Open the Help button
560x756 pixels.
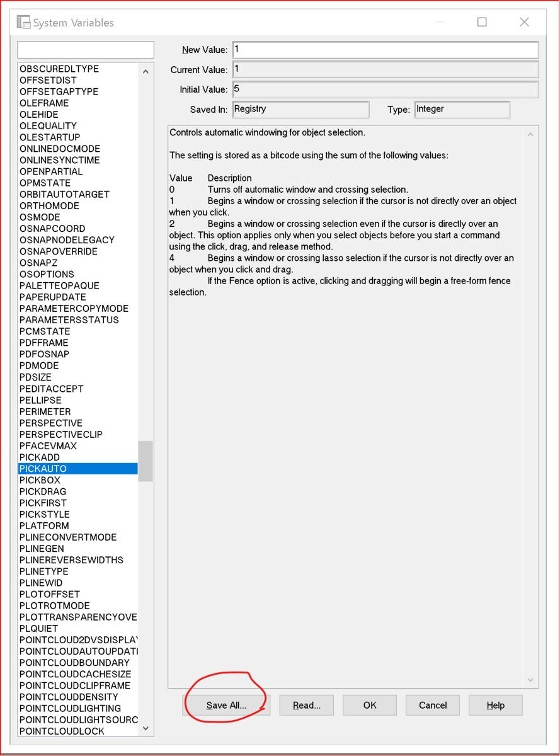(x=496, y=705)
